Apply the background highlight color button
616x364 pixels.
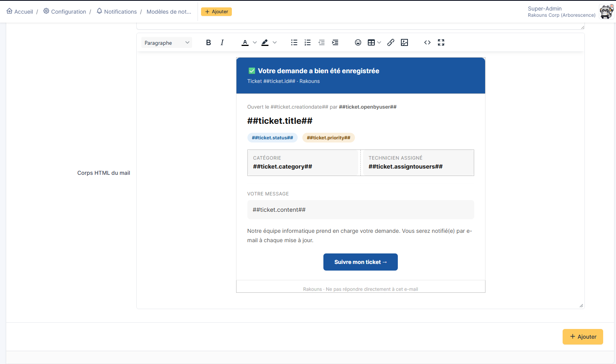coord(265,42)
